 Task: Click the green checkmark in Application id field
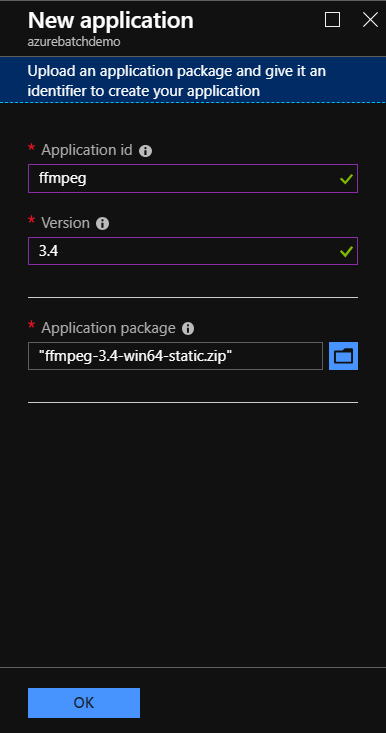[346, 179]
